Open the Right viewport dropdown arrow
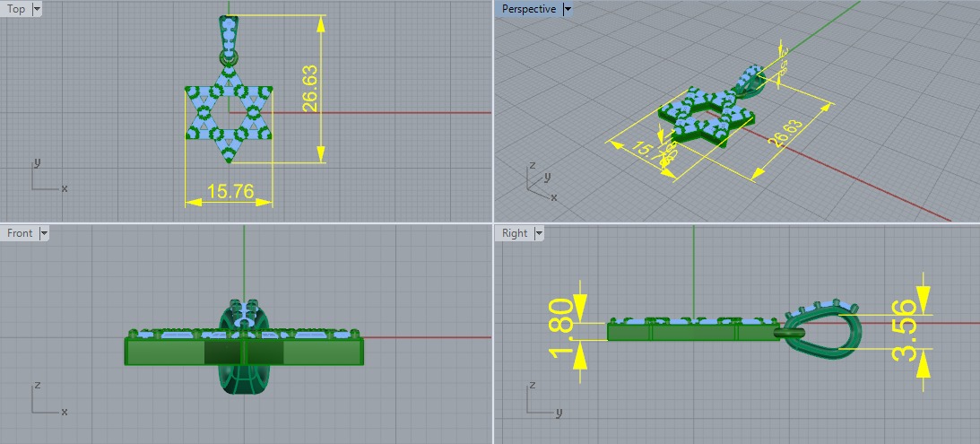Image resolution: width=980 pixels, height=444 pixels. point(538,233)
